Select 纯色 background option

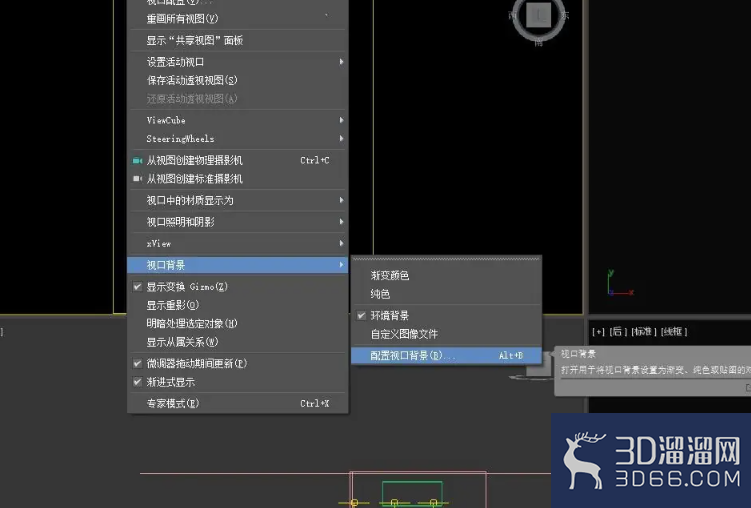446,294
